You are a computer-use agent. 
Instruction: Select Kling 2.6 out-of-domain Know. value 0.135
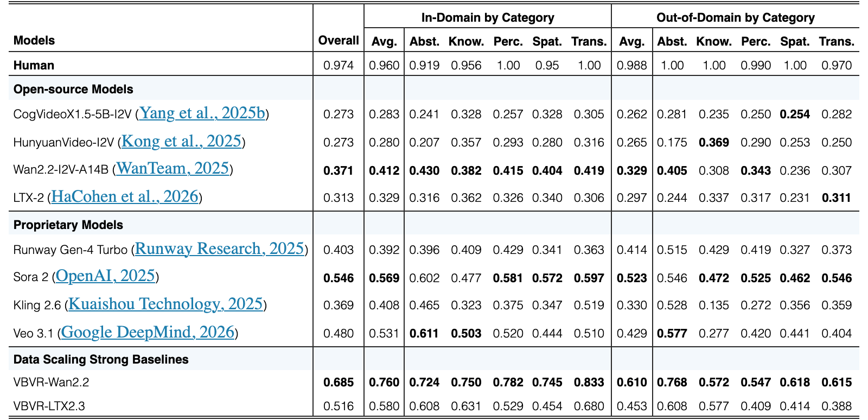[714, 305]
